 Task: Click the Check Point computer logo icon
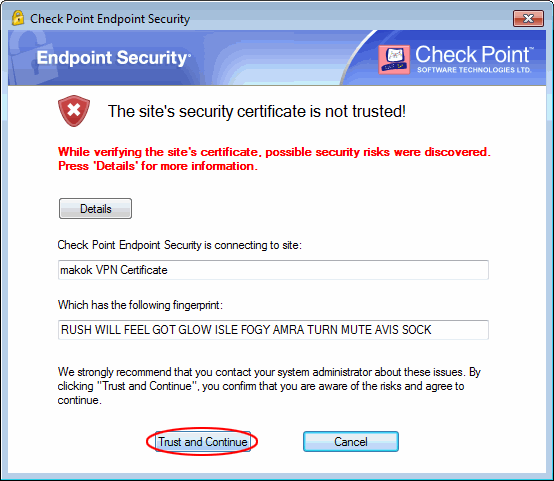394,59
